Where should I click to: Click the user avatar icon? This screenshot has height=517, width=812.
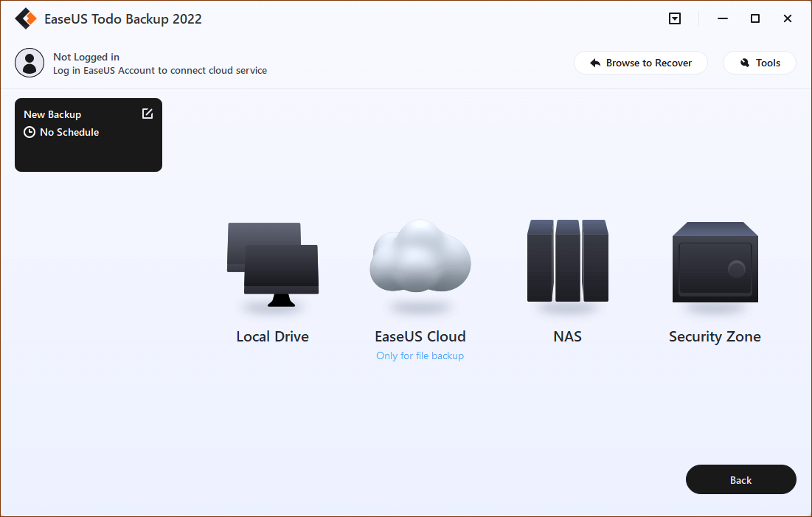(x=30, y=63)
